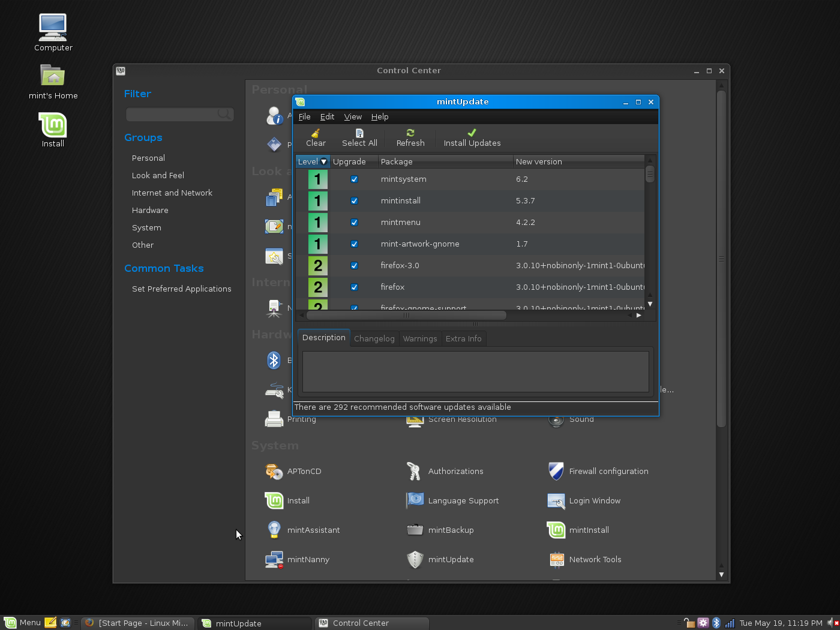
Task: Select the System group
Action: [x=146, y=228]
